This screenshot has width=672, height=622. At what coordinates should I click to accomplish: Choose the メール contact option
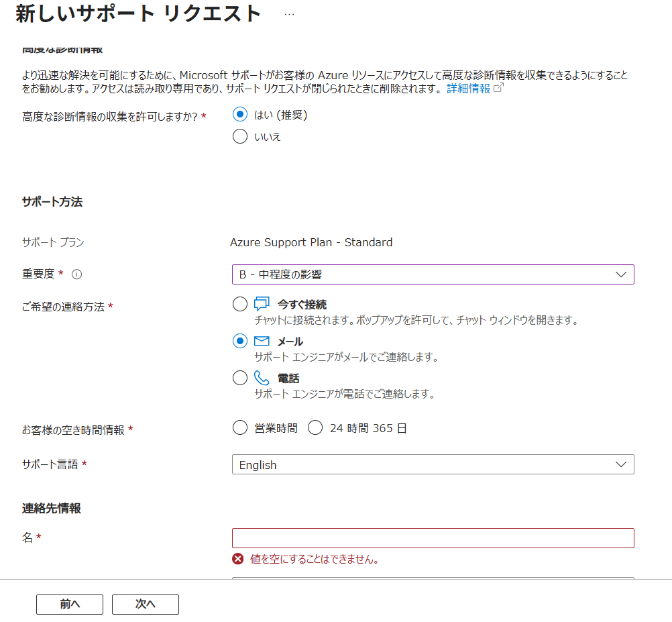(x=240, y=342)
